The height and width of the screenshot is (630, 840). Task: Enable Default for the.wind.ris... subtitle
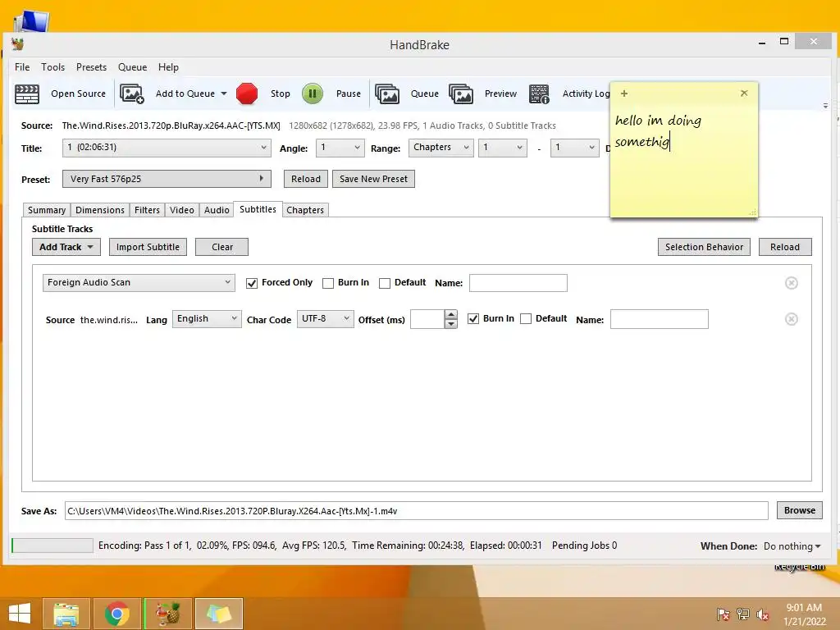pos(526,319)
